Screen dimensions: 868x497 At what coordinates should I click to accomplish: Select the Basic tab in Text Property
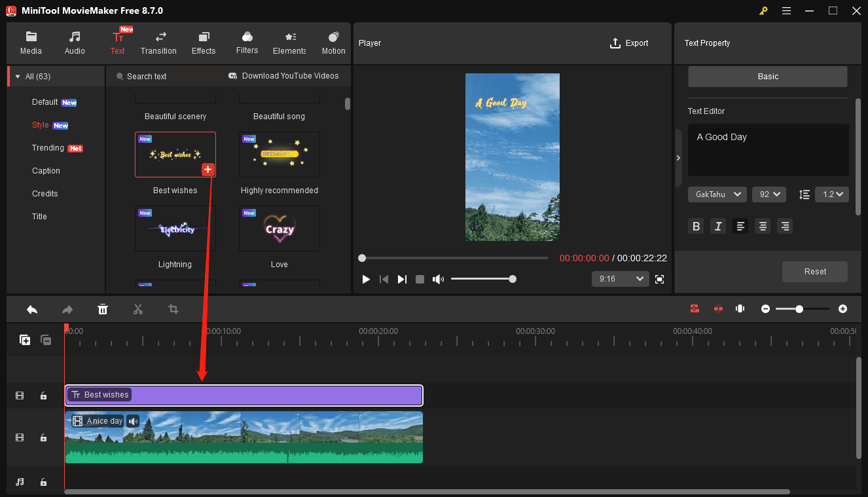(768, 77)
